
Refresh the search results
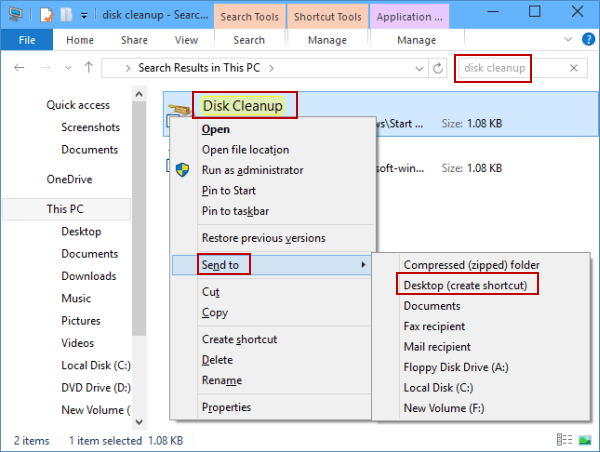tap(438, 68)
